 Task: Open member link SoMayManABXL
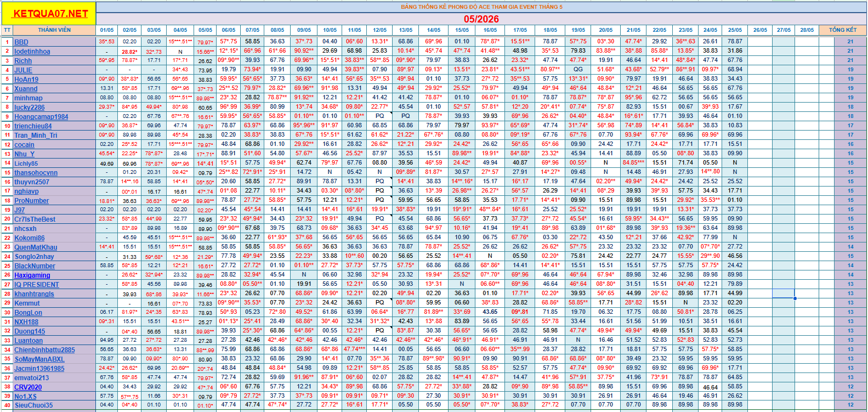pos(39,359)
